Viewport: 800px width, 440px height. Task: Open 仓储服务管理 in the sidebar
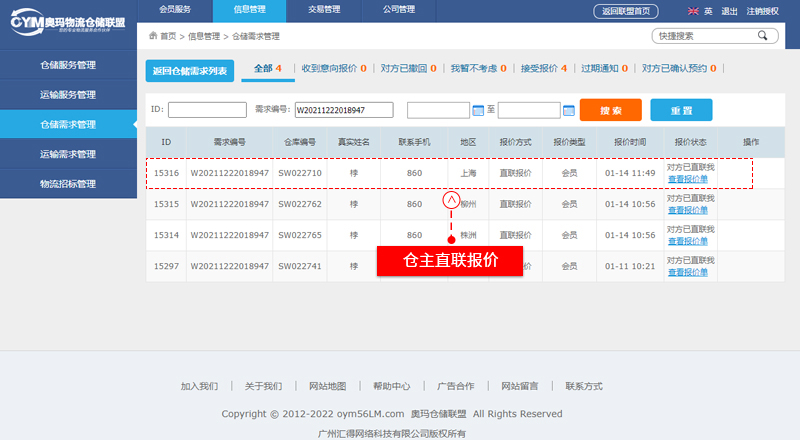[68, 65]
